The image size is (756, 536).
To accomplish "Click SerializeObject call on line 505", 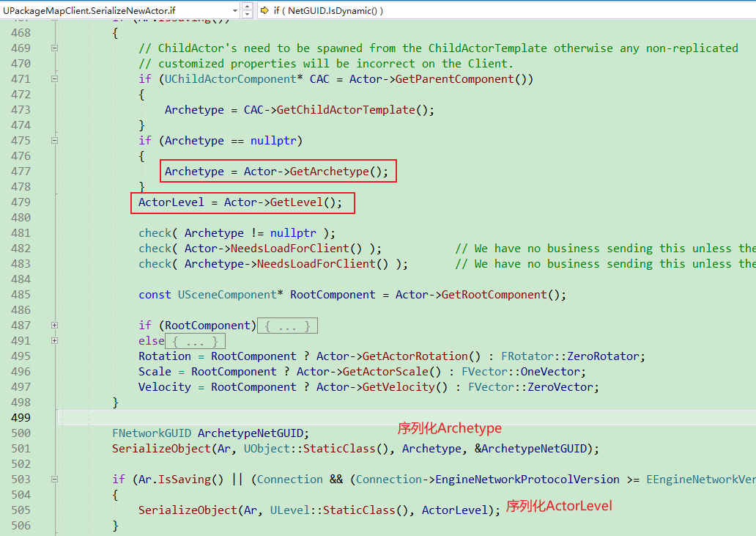I will 188,510.
